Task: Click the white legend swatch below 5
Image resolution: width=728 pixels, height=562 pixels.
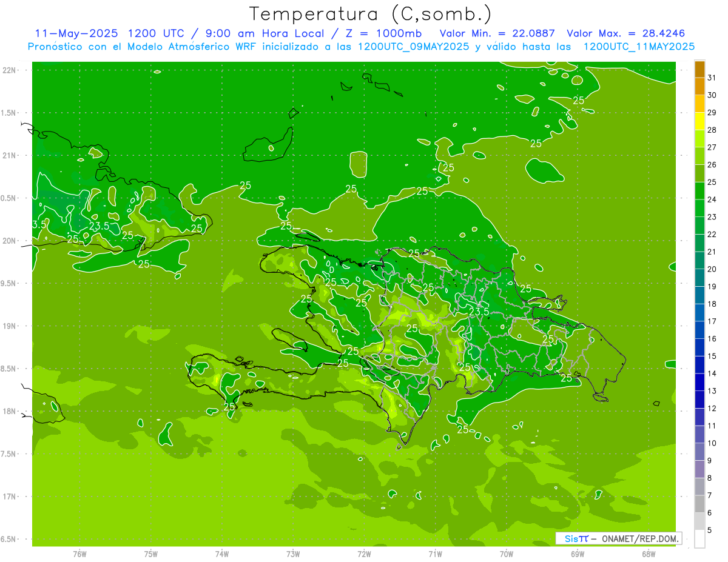Action: pos(700,539)
